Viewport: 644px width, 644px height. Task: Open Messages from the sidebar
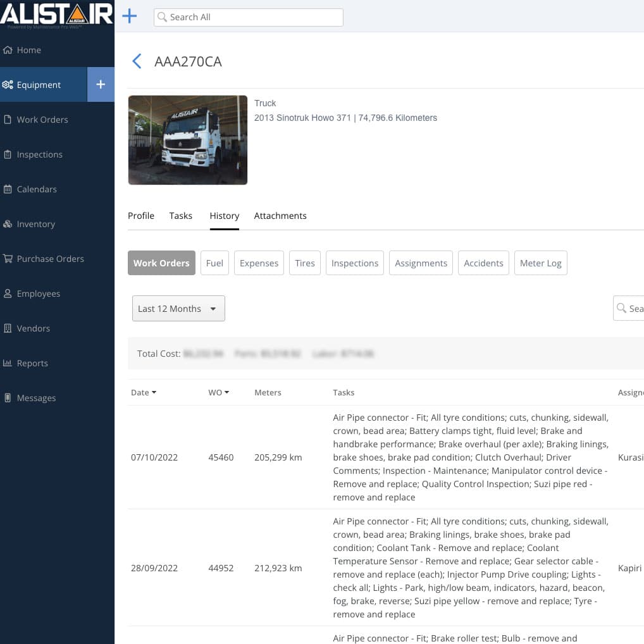tap(36, 398)
